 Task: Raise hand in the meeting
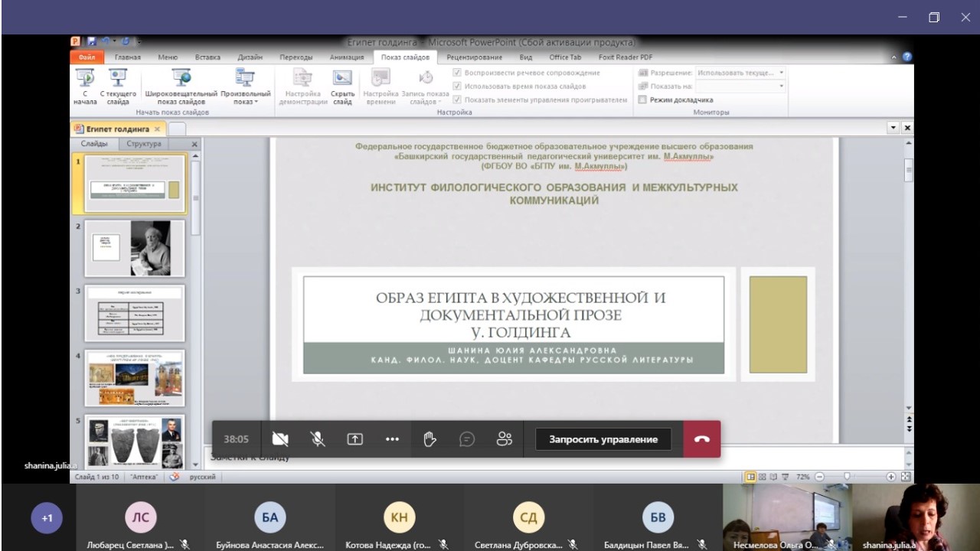pos(430,439)
